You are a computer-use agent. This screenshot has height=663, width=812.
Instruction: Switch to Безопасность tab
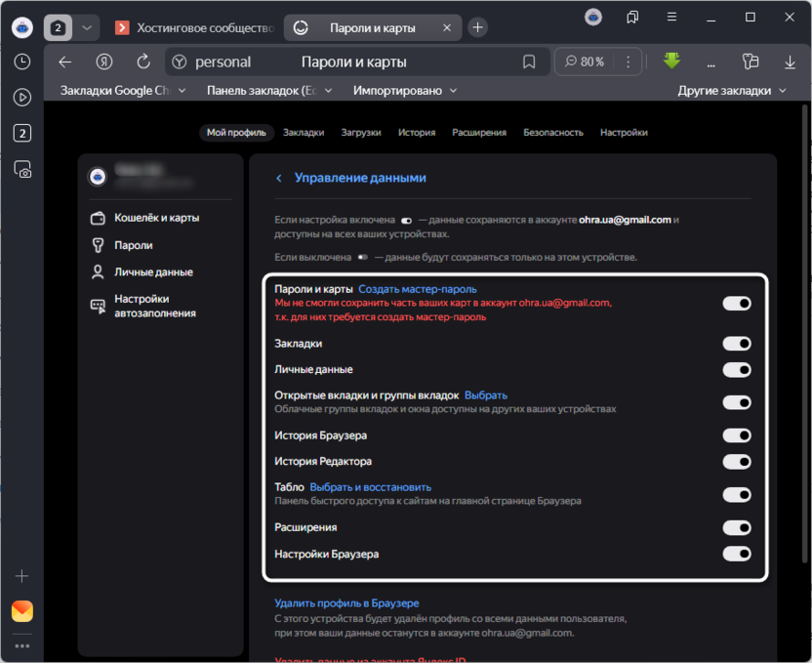[553, 133]
